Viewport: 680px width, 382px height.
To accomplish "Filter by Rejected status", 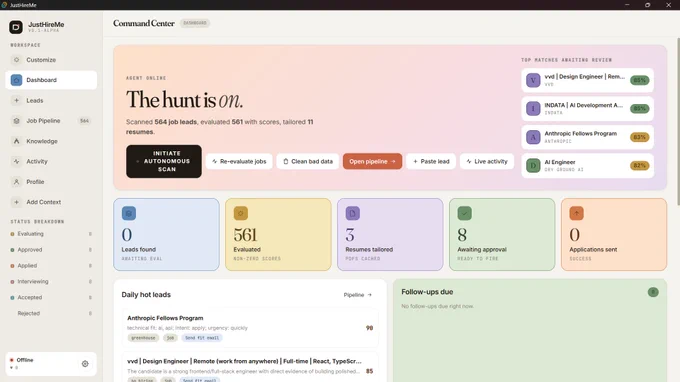I will (x=51, y=313).
